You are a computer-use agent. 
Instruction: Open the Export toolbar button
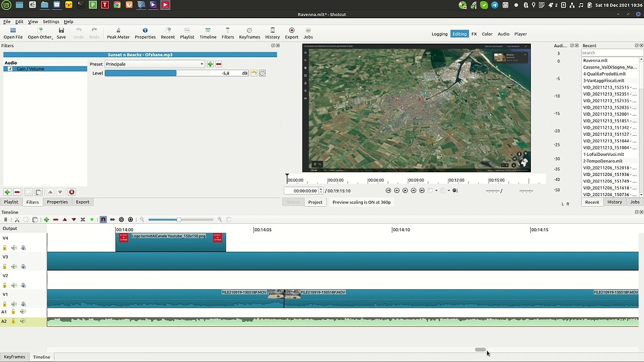coord(291,33)
